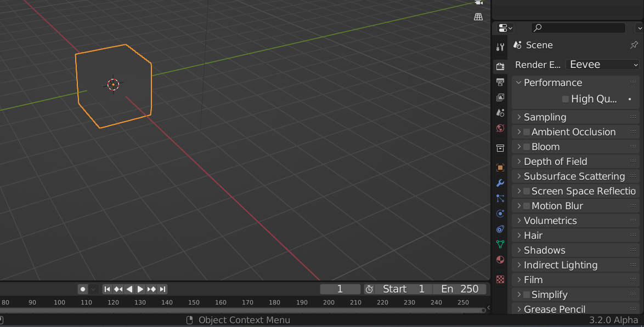Open the Object Data mesh tab
This screenshot has height=327, width=644.
(x=500, y=244)
